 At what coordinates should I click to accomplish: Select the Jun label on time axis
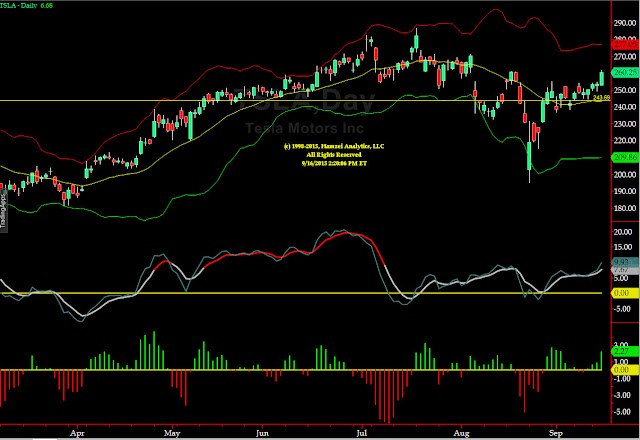pyautogui.click(x=262, y=433)
